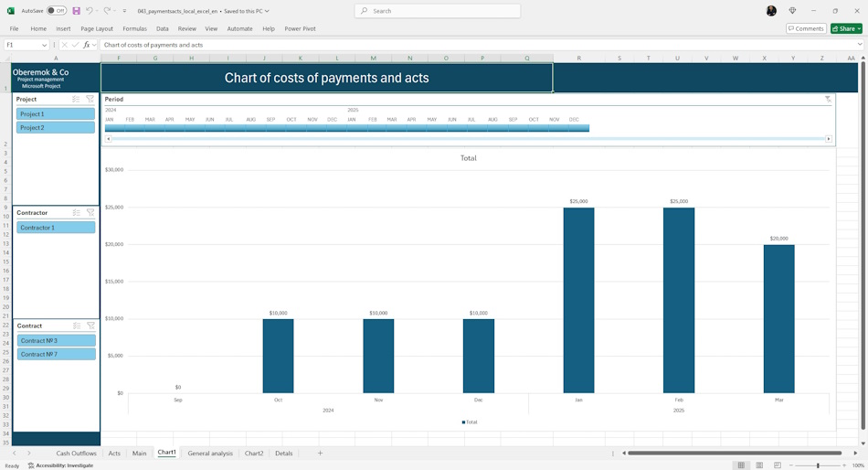Click the Search box in title bar
The height and width of the screenshot is (470, 868).
click(438, 11)
